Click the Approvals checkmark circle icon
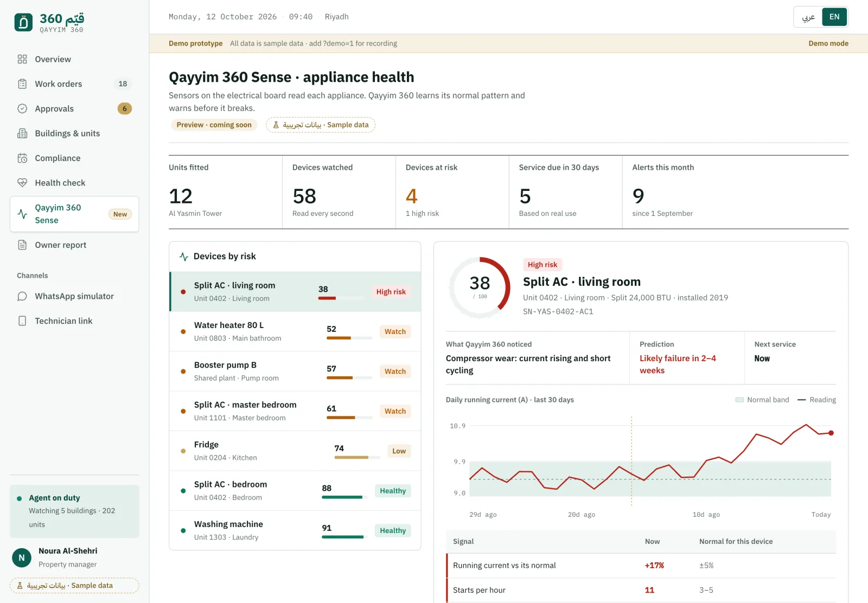The image size is (868, 603). tap(22, 108)
